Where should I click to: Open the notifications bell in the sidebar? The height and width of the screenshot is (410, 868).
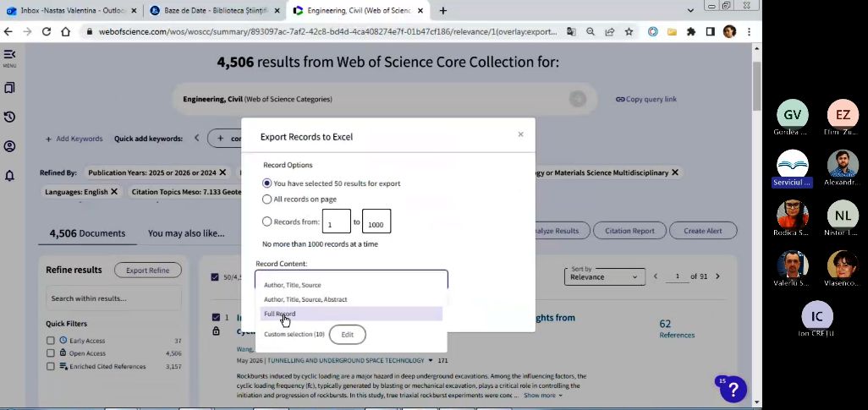[9, 176]
